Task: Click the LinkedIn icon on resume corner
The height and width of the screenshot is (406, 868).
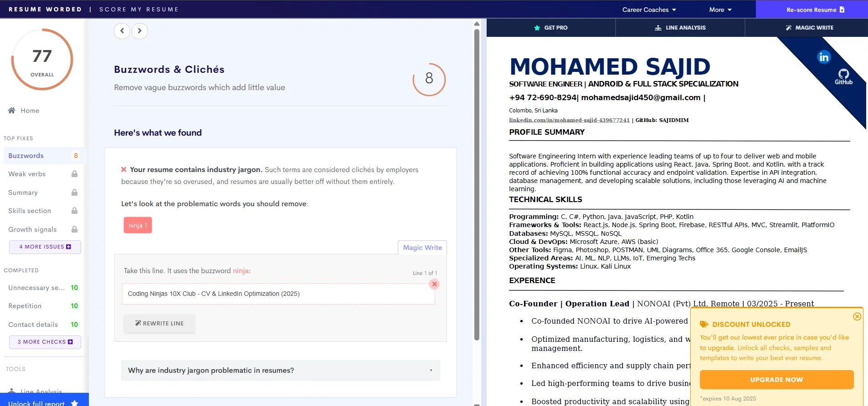Action: pos(824,57)
